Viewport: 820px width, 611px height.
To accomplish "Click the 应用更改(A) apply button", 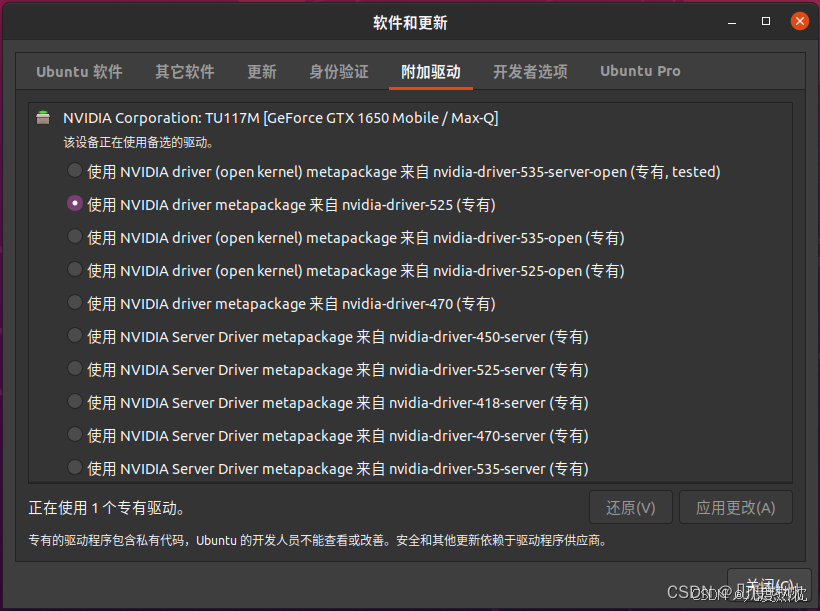I will (x=736, y=507).
